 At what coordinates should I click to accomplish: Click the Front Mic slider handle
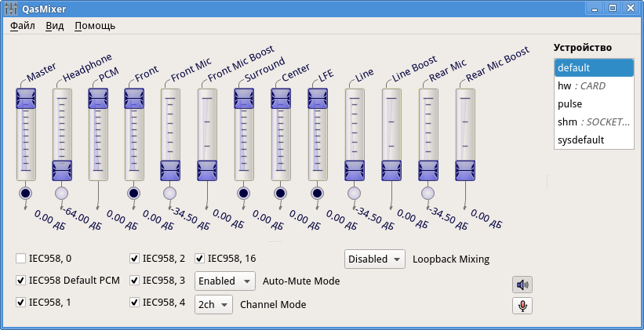click(x=170, y=170)
